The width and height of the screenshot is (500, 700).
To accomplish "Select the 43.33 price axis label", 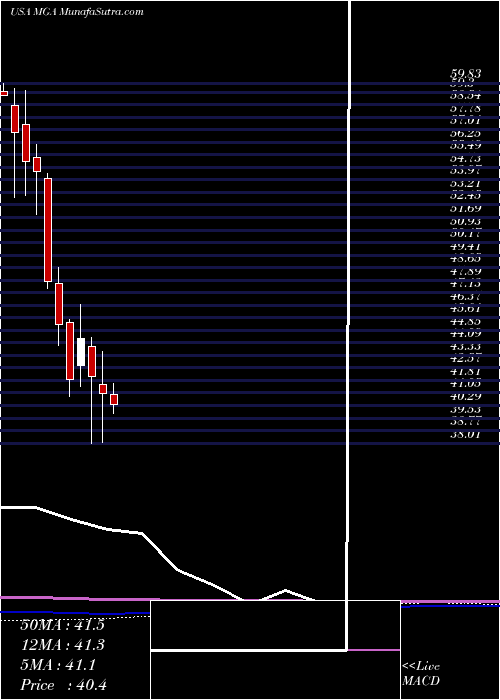I will (465, 346).
